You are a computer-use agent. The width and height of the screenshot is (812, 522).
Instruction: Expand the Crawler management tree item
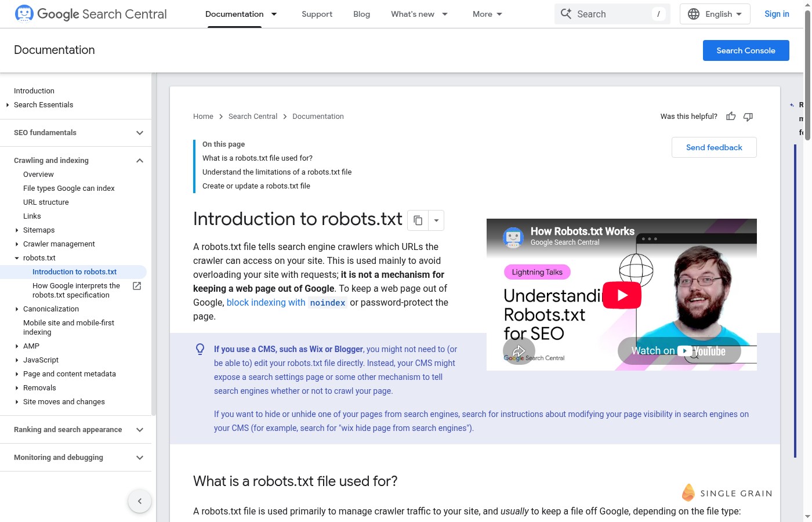17,244
